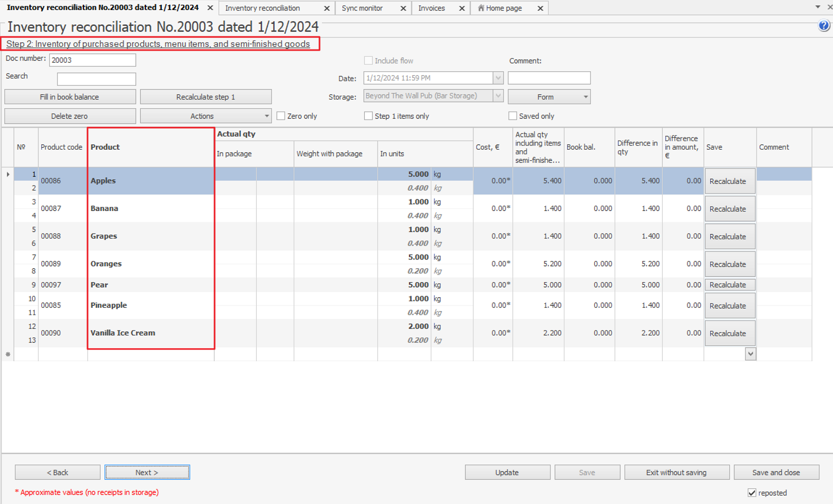The image size is (833, 504).
Task: Open dropdown in the empty new row
Action: pos(750,354)
